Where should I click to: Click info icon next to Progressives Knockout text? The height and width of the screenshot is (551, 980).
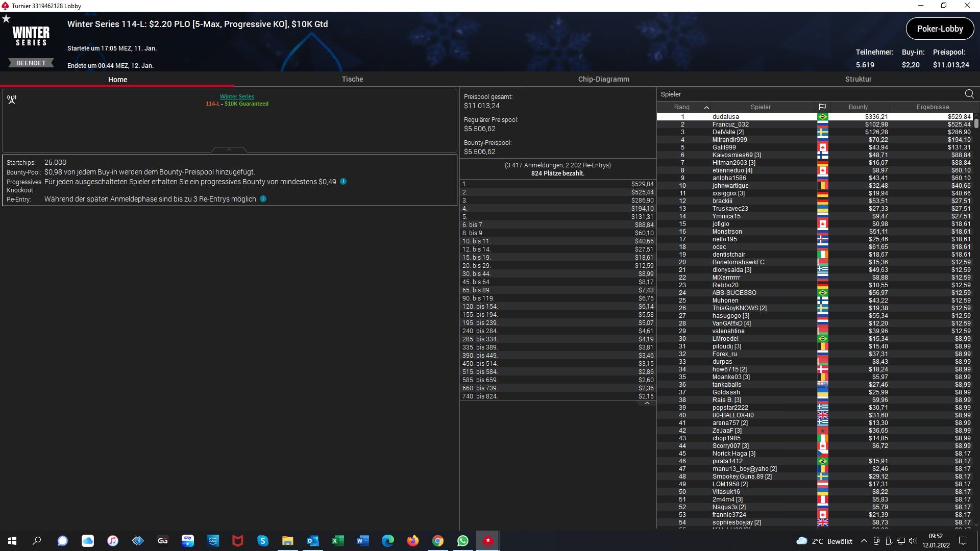[343, 182]
